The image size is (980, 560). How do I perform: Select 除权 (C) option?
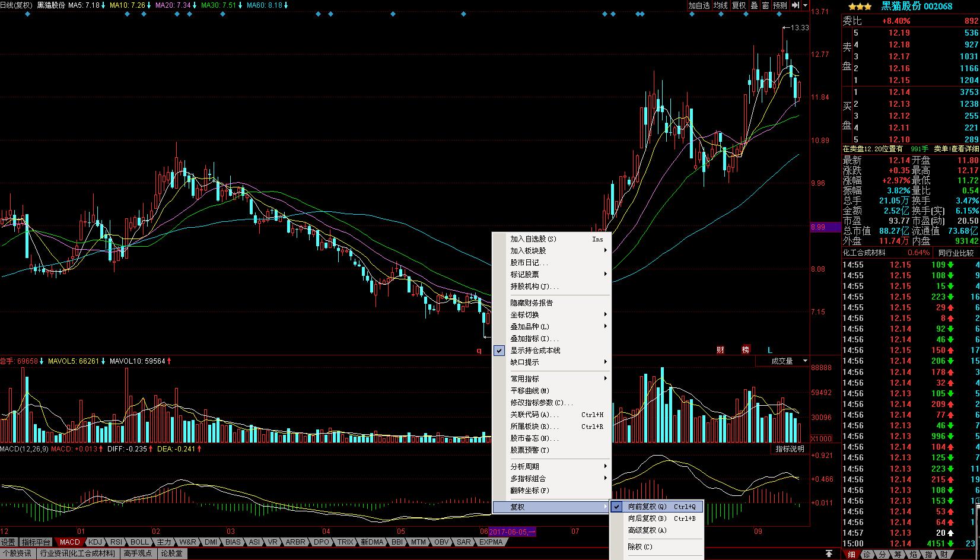[657, 547]
